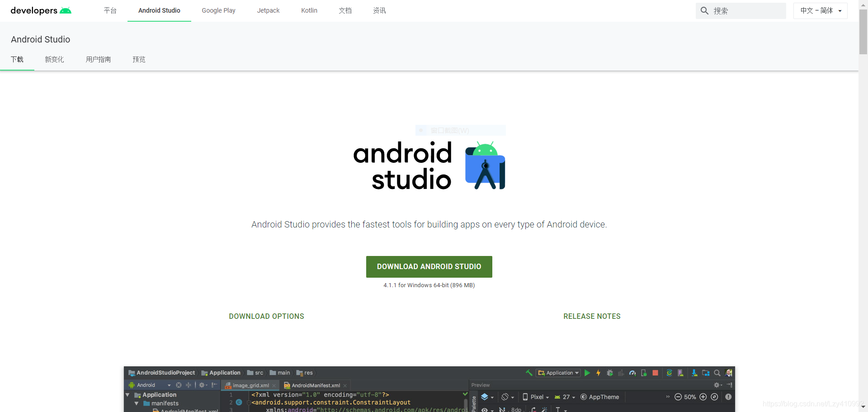Switch to the Kotlin tab

(309, 10)
